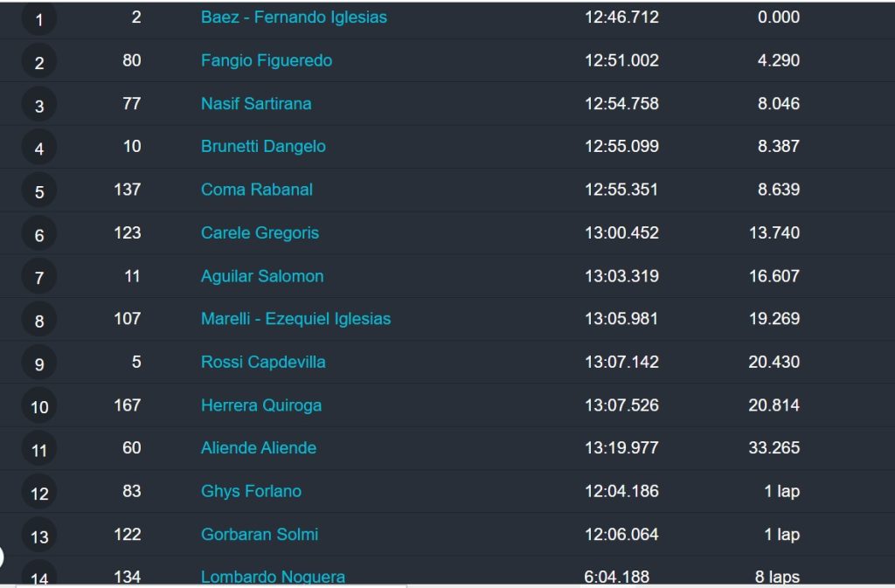Open Ghys Forlano result details
The image size is (895, 588).
[251, 491]
